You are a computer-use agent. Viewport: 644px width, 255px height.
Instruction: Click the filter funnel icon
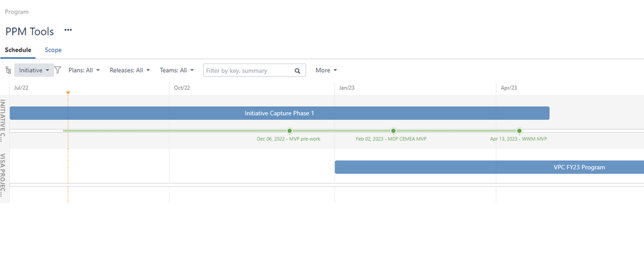point(58,70)
